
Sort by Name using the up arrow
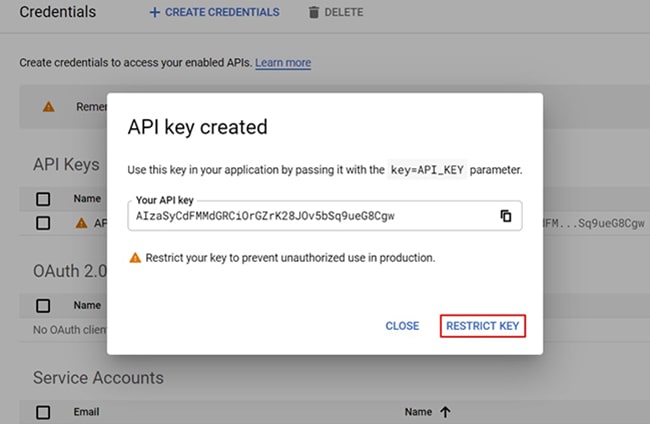tap(445, 412)
